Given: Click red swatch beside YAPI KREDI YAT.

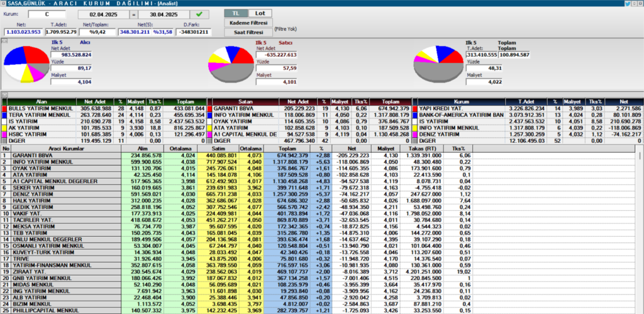Looking at the screenshot, I should coord(415,108).
